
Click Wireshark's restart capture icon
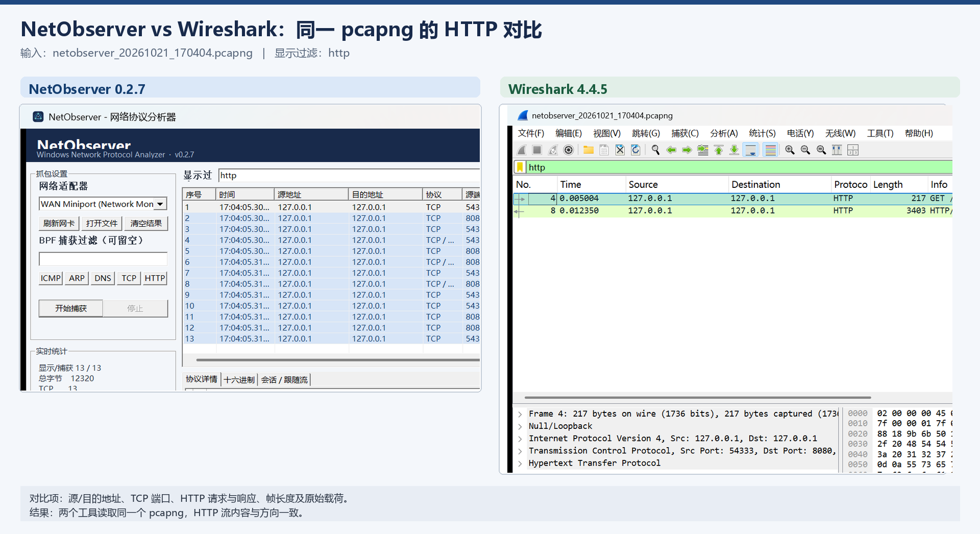point(553,150)
